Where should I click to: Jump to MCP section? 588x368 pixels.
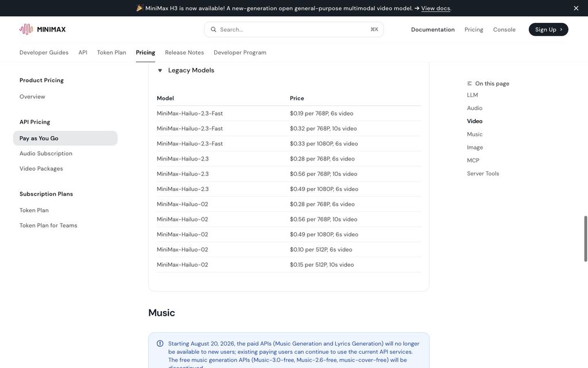coord(473,160)
